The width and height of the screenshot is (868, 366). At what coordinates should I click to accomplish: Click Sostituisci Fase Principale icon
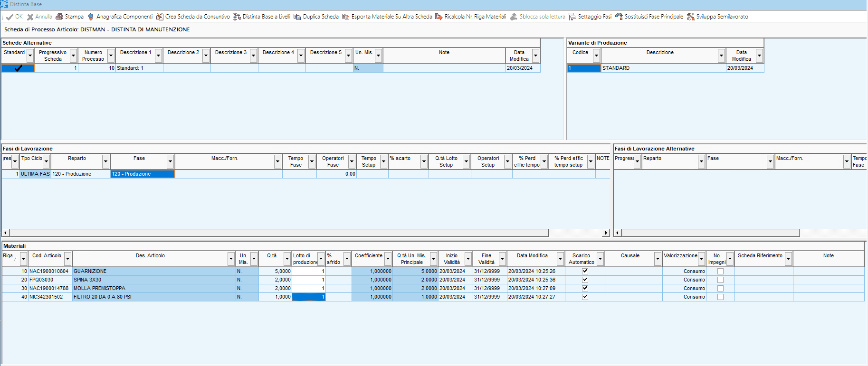click(x=619, y=17)
